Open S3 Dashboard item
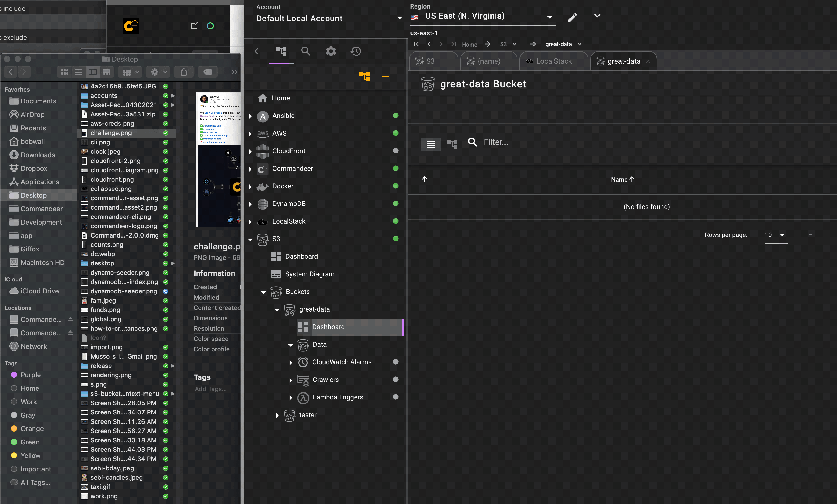 (x=301, y=257)
